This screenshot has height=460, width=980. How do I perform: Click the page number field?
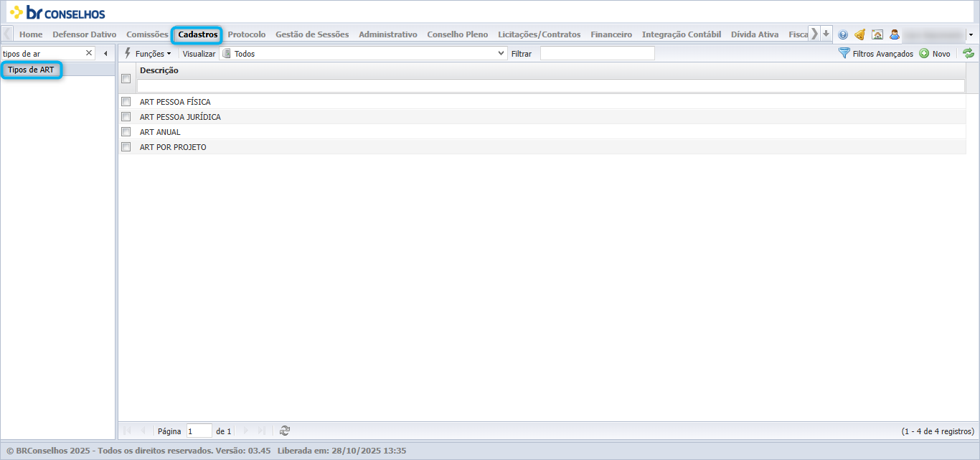click(x=199, y=431)
